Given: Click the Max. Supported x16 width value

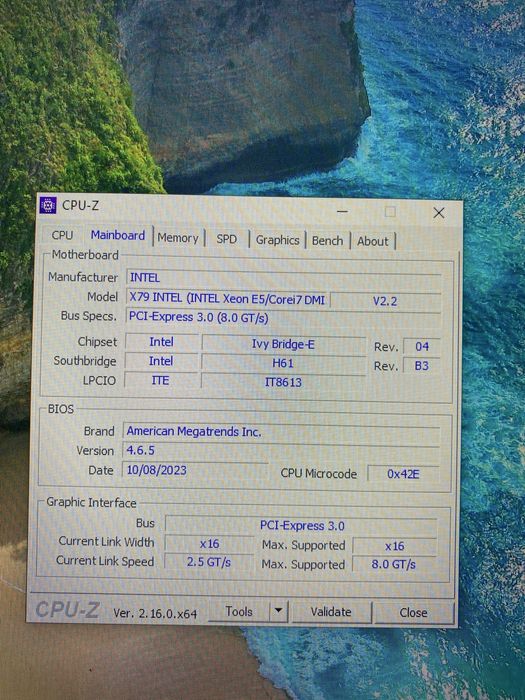Looking at the screenshot, I should pos(395,546).
